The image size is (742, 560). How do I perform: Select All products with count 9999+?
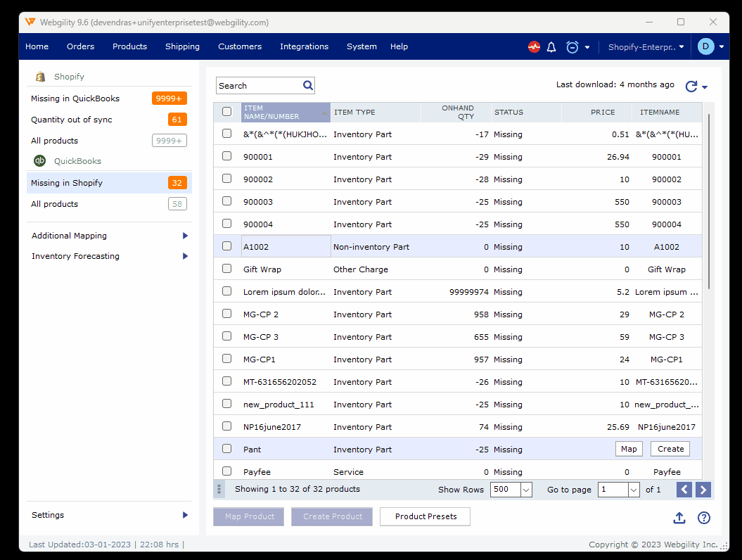point(109,141)
